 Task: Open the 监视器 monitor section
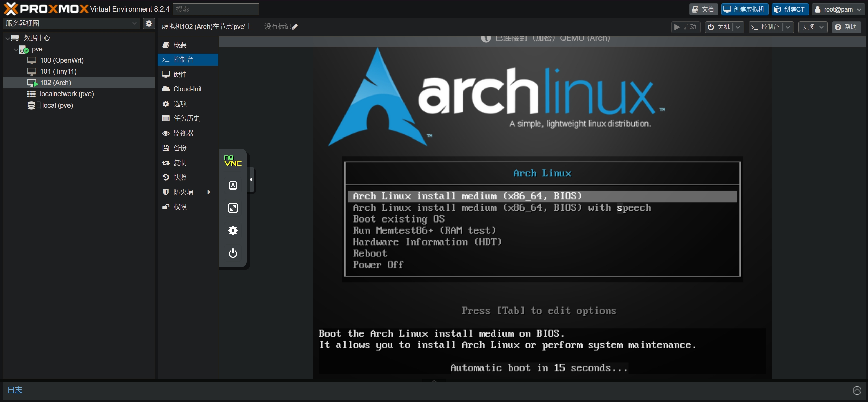click(188, 133)
